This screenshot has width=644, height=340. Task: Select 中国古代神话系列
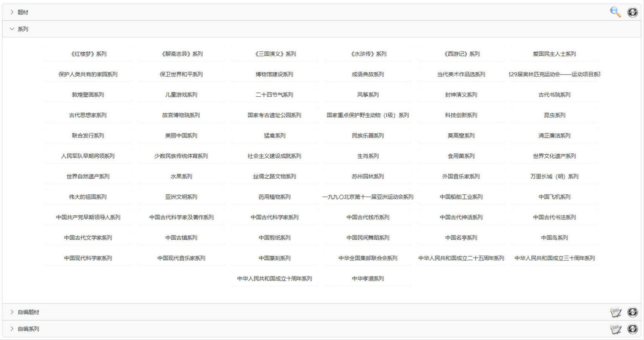[461, 217]
